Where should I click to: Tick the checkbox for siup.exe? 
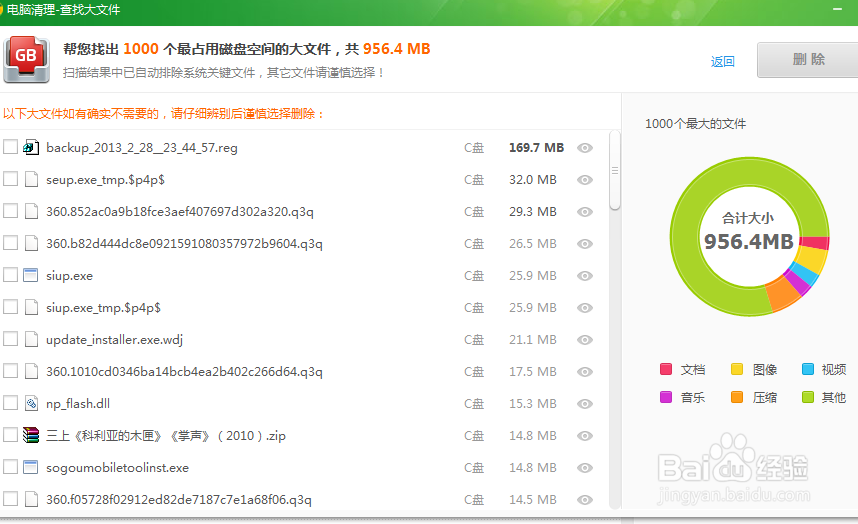10,275
